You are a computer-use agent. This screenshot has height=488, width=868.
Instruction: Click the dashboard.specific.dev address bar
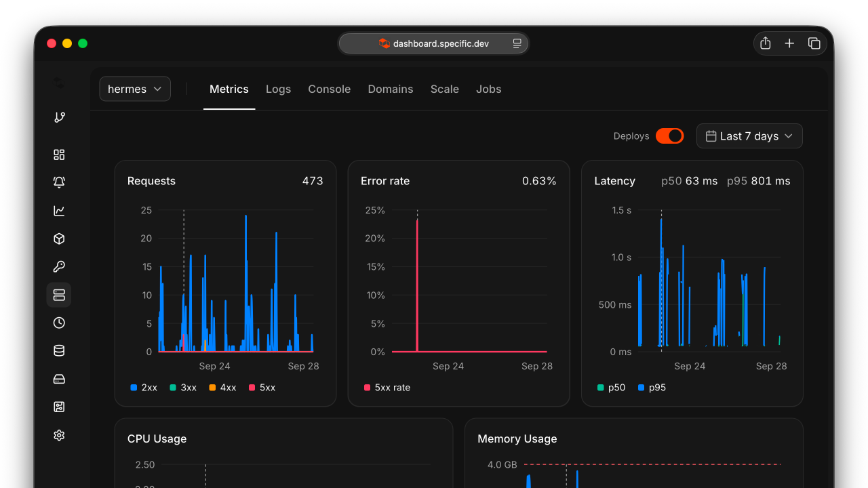pos(434,43)
